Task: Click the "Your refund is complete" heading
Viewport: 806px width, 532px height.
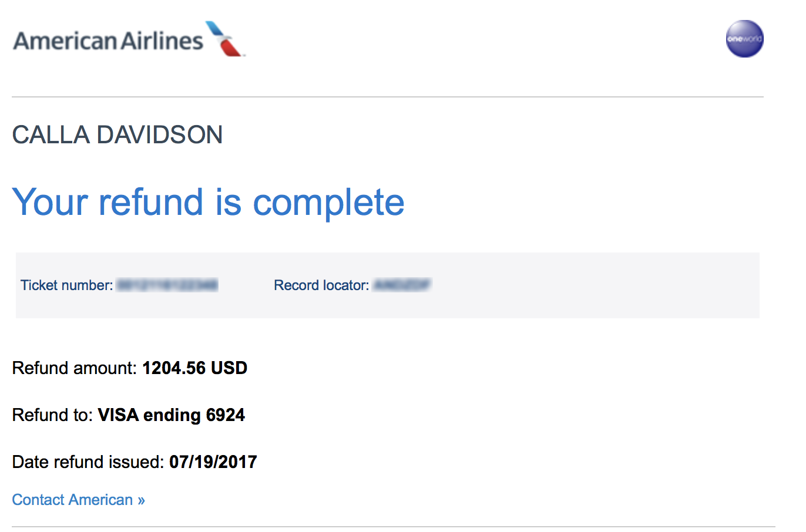Action: pos(208,202)
